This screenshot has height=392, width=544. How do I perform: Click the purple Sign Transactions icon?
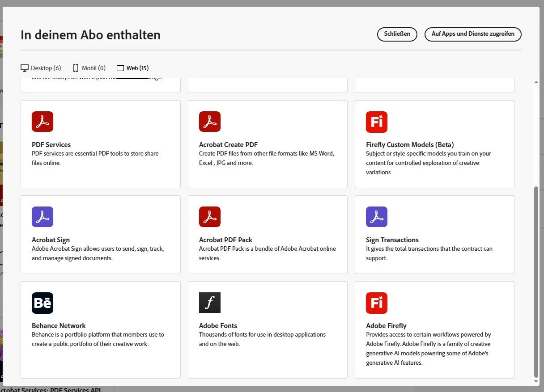[x=377, y=217]
